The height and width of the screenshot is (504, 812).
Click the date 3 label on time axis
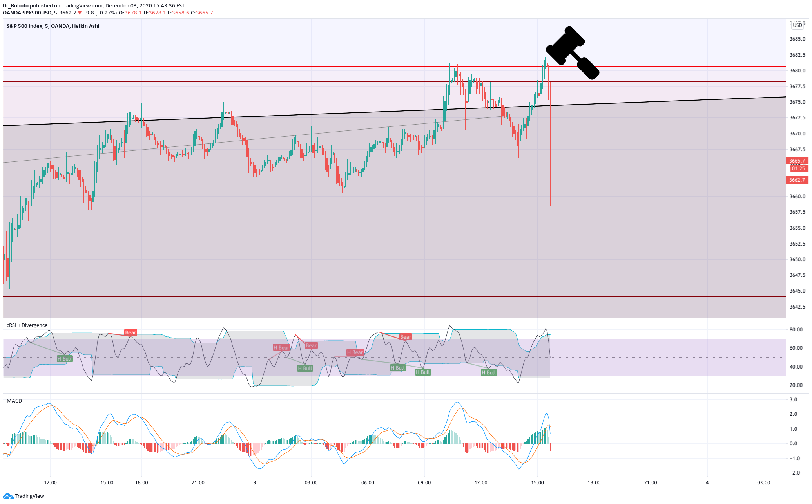254,482
